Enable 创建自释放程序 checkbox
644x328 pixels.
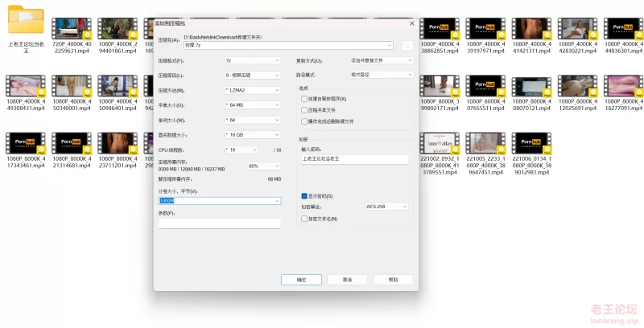304,99
